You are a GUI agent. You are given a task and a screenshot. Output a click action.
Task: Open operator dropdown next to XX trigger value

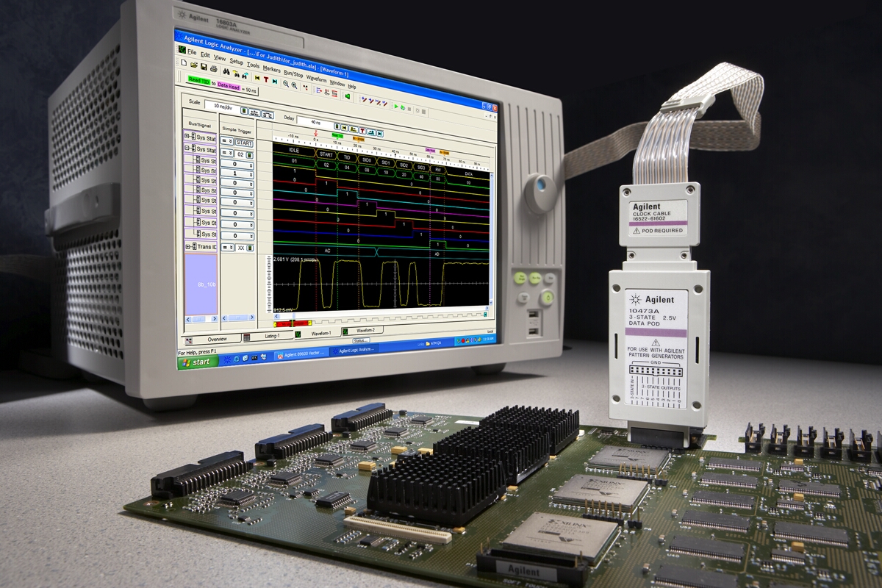point(227,248)
